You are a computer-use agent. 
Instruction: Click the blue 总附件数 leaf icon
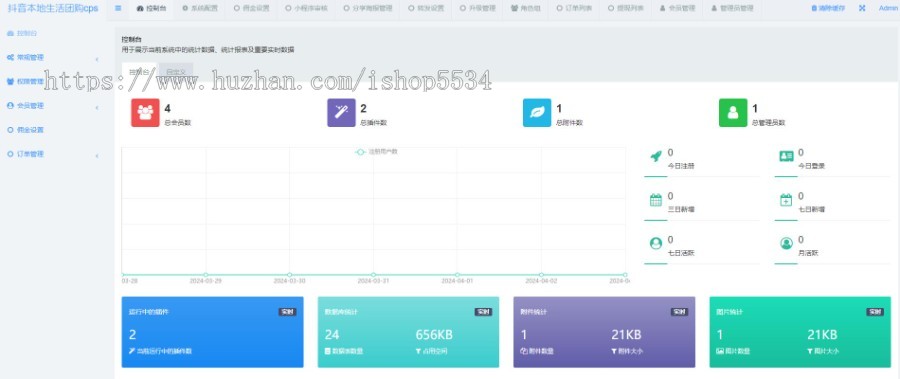(537, 113)
